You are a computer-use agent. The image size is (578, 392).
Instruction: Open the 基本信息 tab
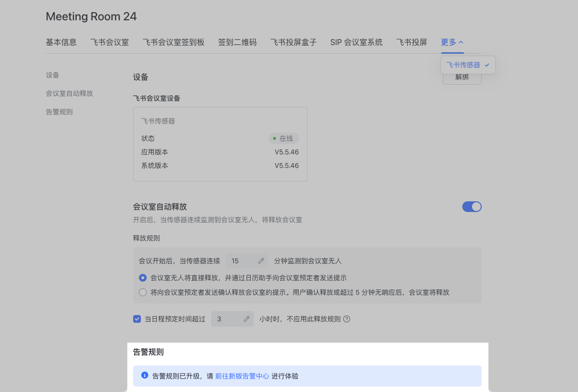pyautogui.click(x=61, y=43)
